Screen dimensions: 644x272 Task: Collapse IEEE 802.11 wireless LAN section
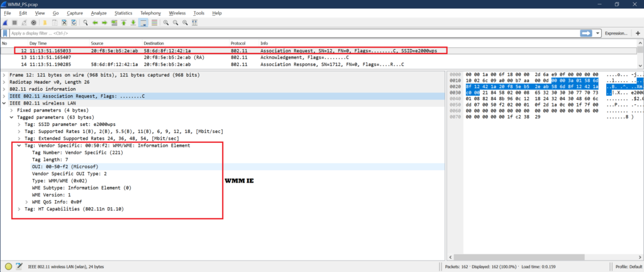[x=5, y=103]
